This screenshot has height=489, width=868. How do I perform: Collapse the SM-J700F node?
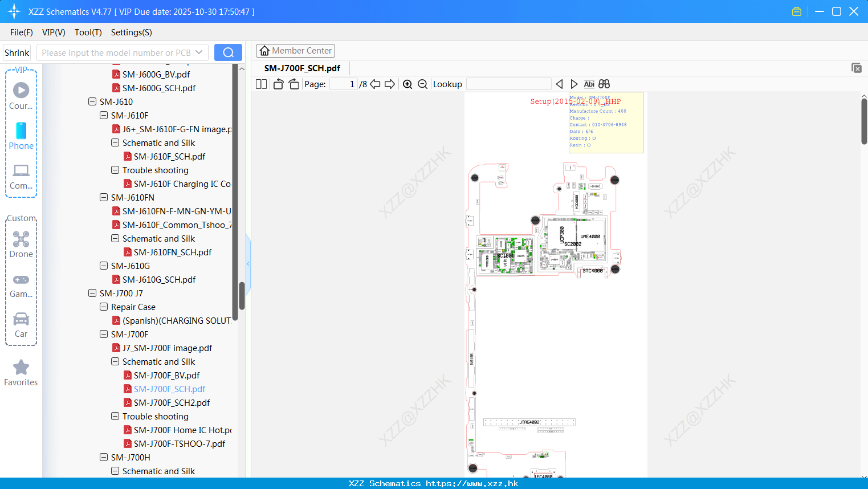tap(104, 335)
